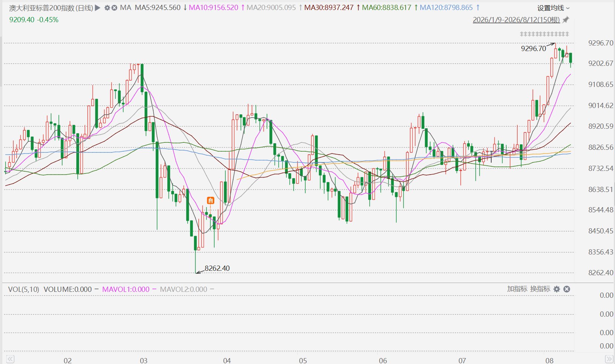Click 换指标 to switch indicator
This screenshot has height=364, width=615.
click(x=540, y=289)
